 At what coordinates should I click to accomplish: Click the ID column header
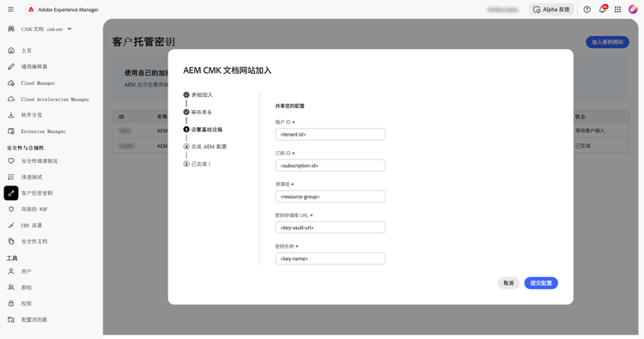point(121,117)
